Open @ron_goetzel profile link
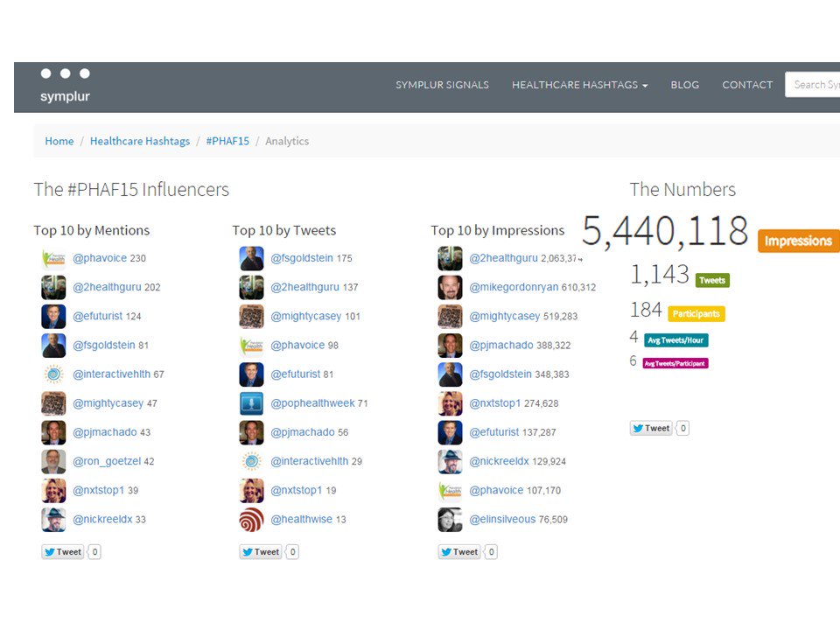Viewport: 840px width, 630px height. (x=107, y=461)
